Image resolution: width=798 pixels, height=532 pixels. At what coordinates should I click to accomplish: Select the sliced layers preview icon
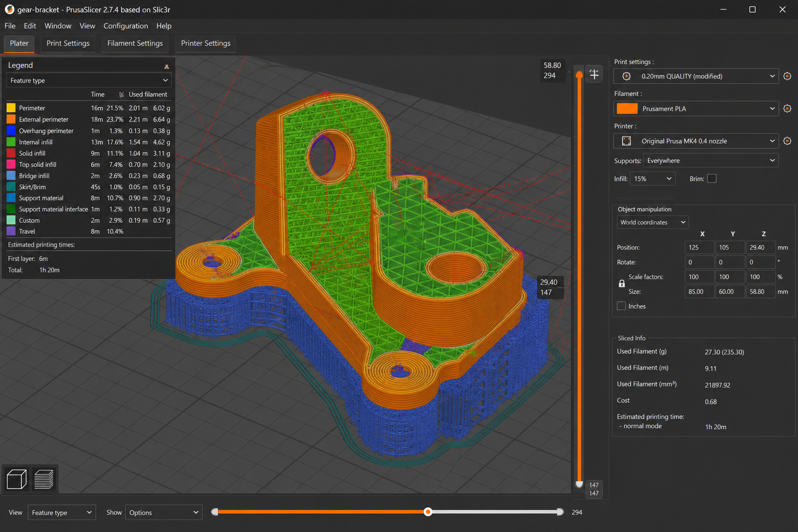point(44,479)
